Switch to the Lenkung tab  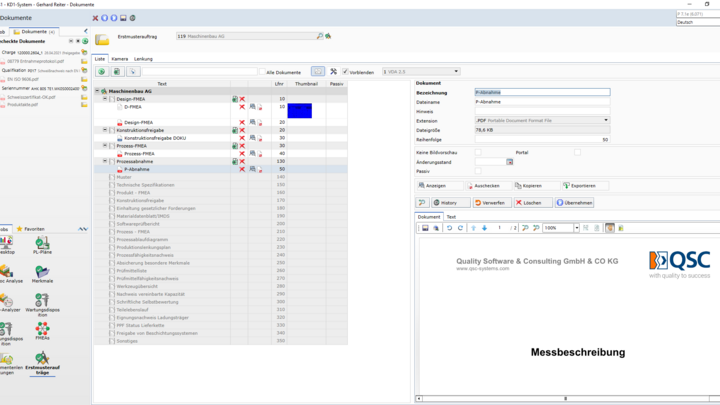[x=143, y=59]
